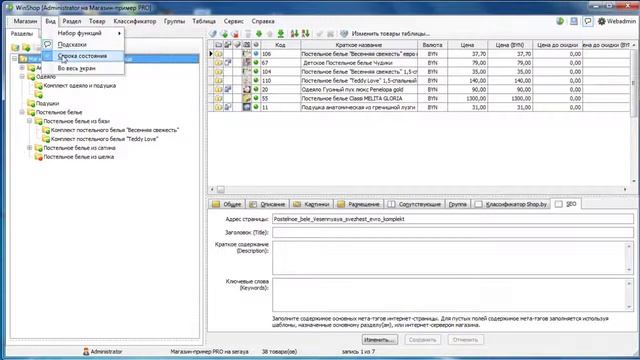Image resolution: width=640 pixels, height=360 pixels.
Task: Click the green sync icon near Webadmin
Action: [560, 21]
